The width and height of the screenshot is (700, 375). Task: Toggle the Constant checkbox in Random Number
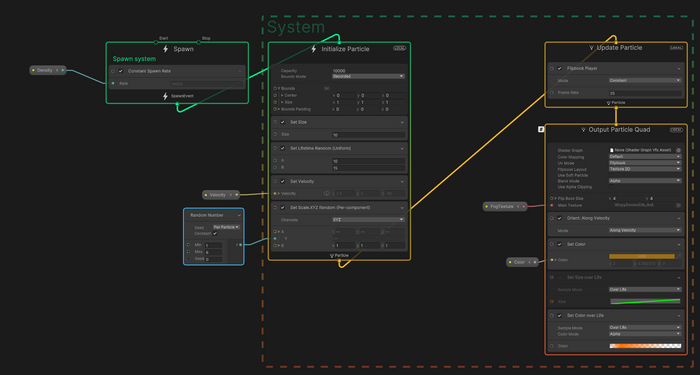[x=215, y=233]
